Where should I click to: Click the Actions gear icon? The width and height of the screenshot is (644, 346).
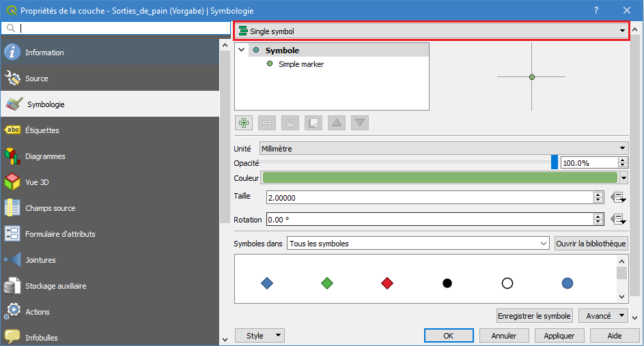[12, 311]
